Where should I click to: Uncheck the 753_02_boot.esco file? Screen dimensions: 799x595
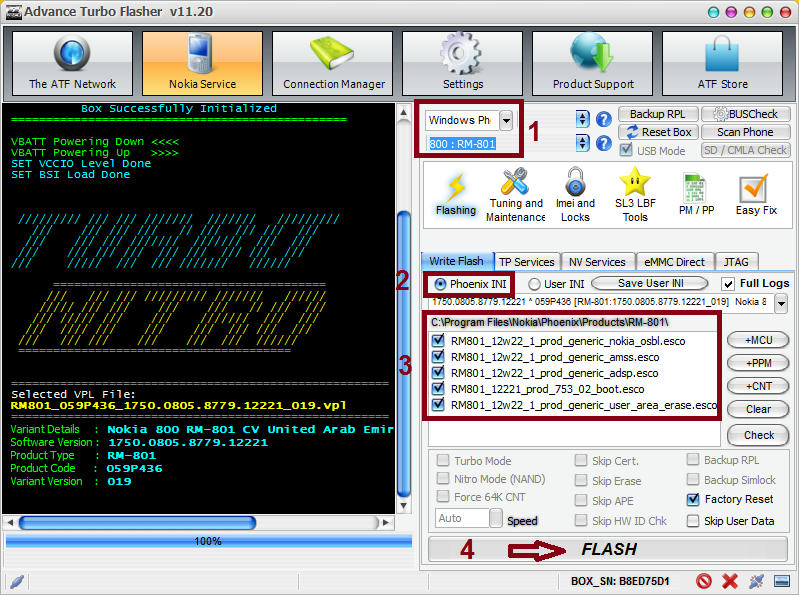(x=438, y=388)
